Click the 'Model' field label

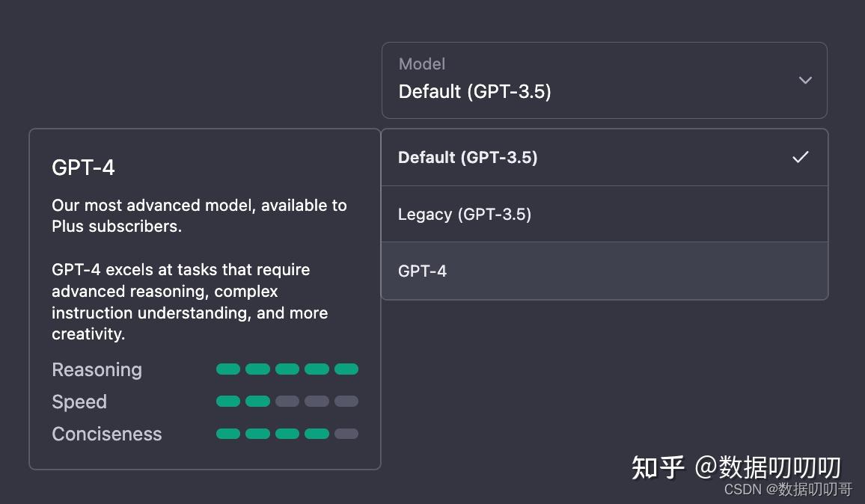point(422,64)
